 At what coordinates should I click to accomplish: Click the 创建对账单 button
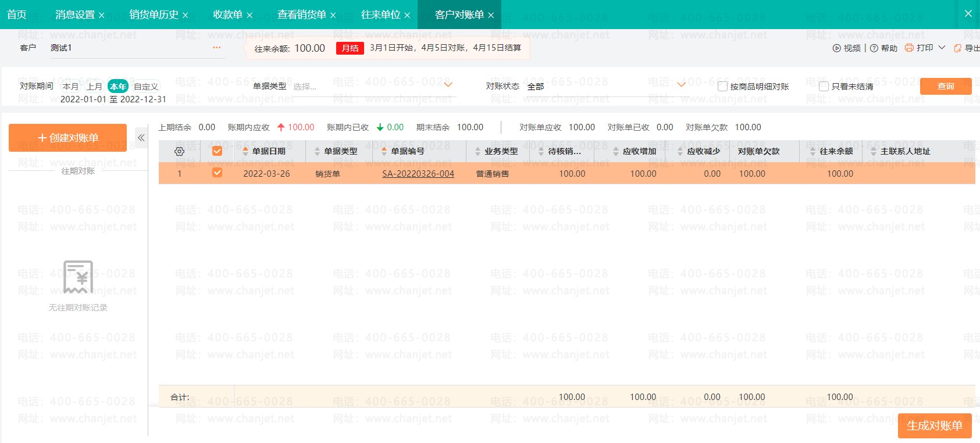pos(67,138)
